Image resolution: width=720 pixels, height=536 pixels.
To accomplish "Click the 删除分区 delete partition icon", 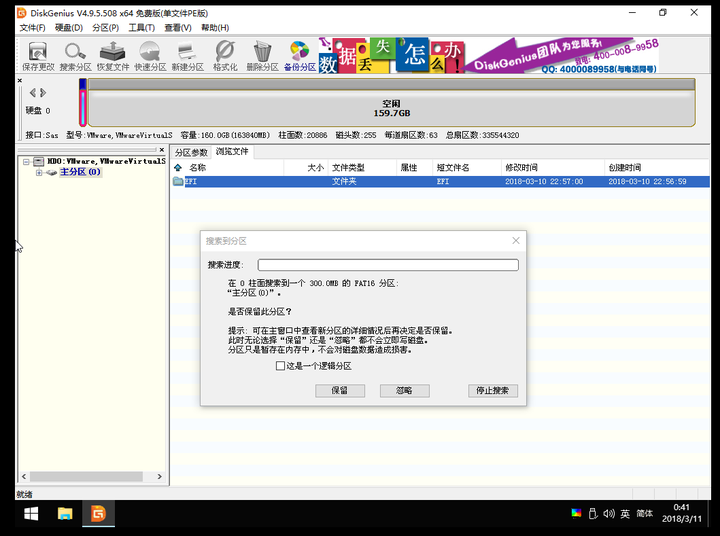I will coord(262,56).
